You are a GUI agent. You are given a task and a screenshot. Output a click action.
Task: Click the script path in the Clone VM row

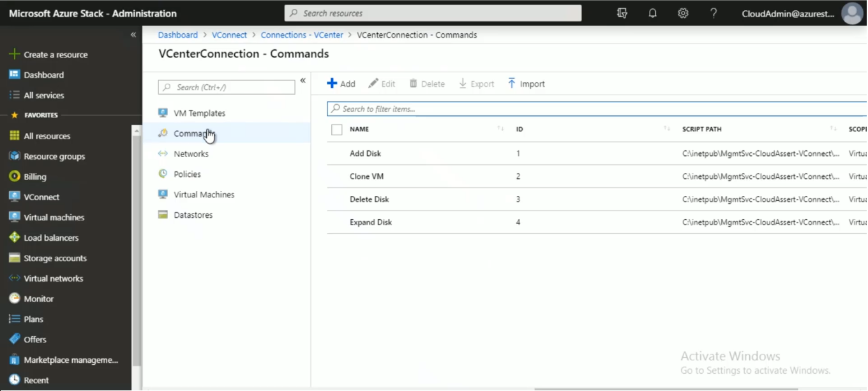tap(761, 176)
